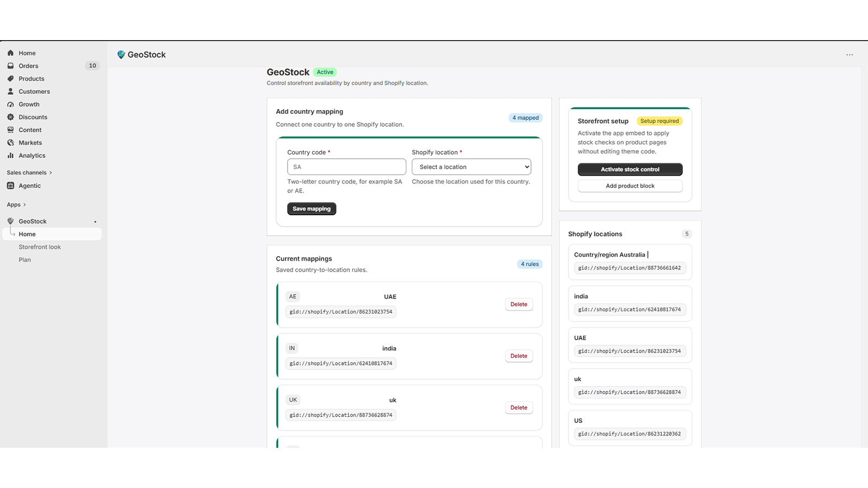Click the IN country code chip
The image size is (868, 488).
(x=292, y=348)
